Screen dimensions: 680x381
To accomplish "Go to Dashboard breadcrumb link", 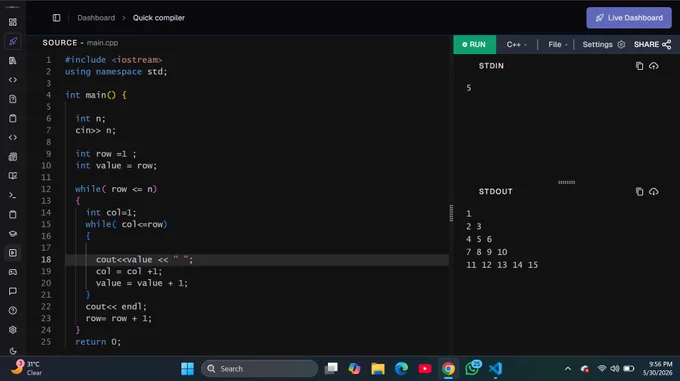I will pos(96,18).
